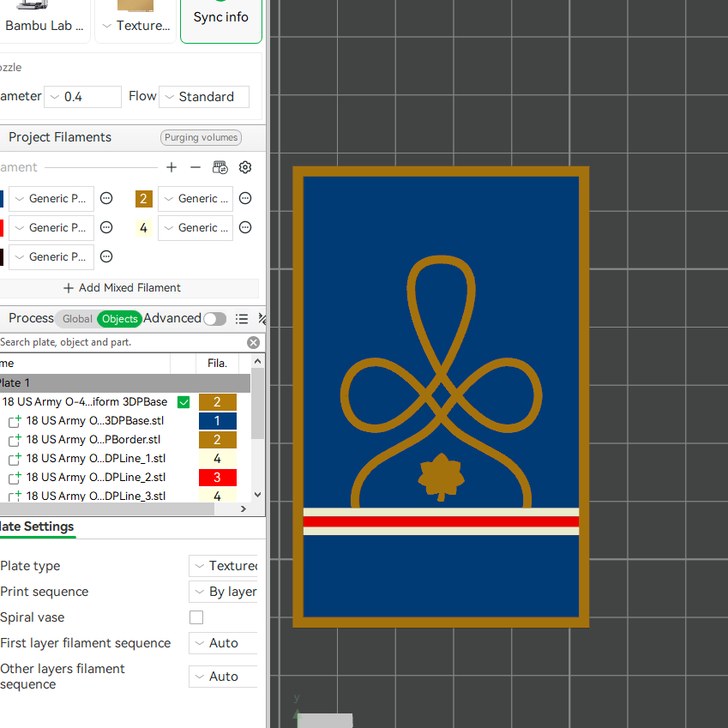Remove a filament with the minus icon
This screenshot has width=728, height=728.
(196, 167)
